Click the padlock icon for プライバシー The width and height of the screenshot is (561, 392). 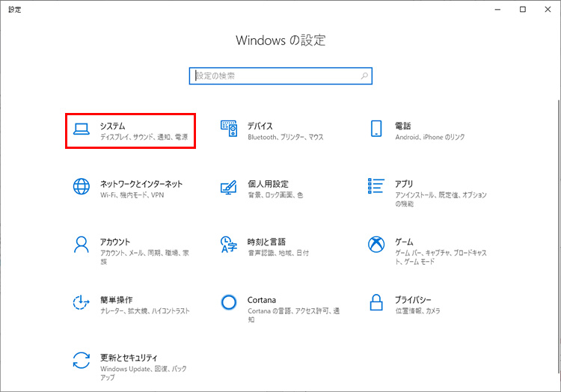click(x=376, y=302)
